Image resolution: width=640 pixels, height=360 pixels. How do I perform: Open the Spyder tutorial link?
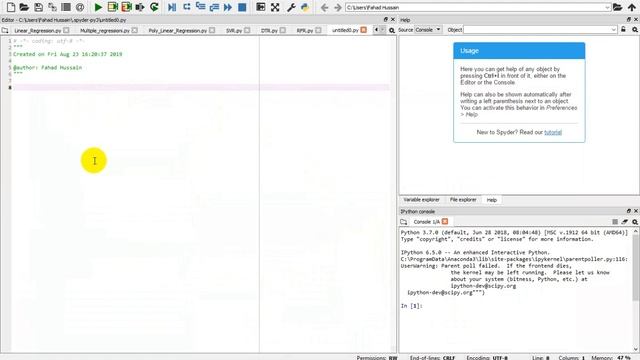pos(553,132)
